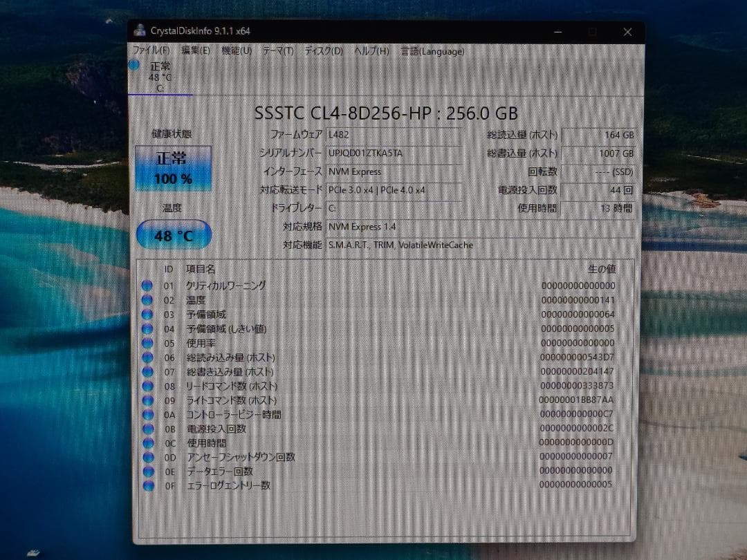The width and height of the screenshot is (747, 560).
Task: Click the 生の値 column header
Action: click(602, 269)
